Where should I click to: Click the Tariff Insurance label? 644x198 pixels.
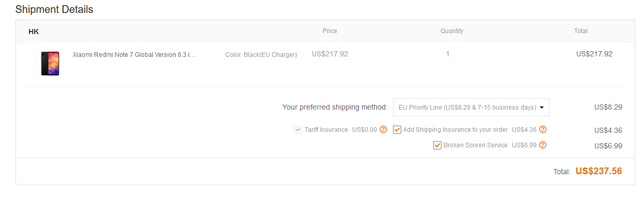point(326,130)
